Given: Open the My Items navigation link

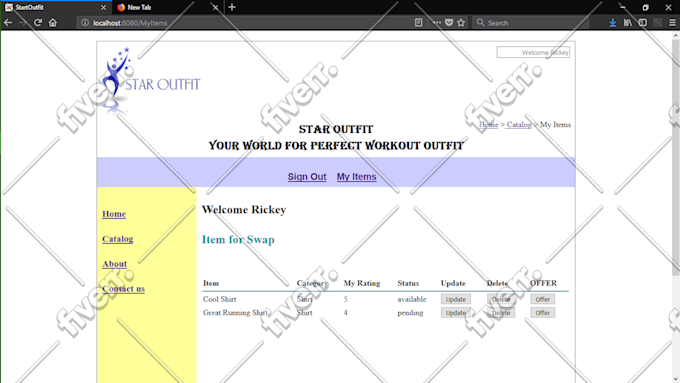Looking at the screenshot, I should point(356,177).
